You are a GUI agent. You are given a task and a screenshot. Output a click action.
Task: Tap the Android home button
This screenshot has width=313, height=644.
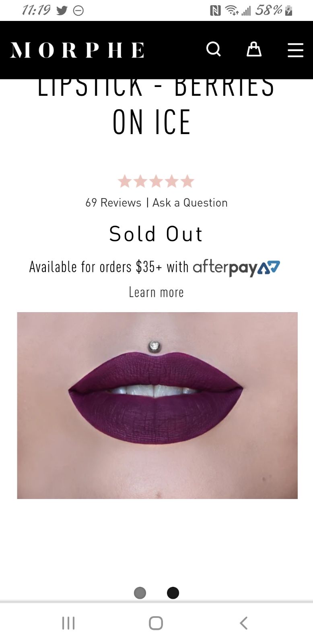(x=156, y=623)
